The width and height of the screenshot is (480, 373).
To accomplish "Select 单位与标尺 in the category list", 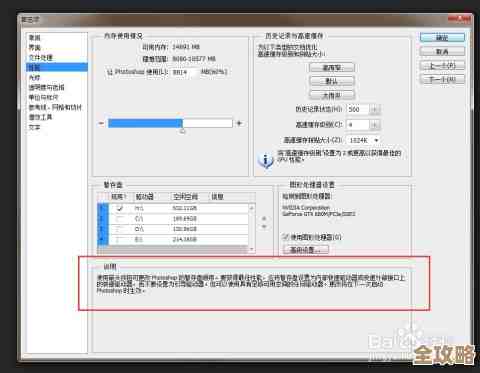I will click(x=44, y=97).
